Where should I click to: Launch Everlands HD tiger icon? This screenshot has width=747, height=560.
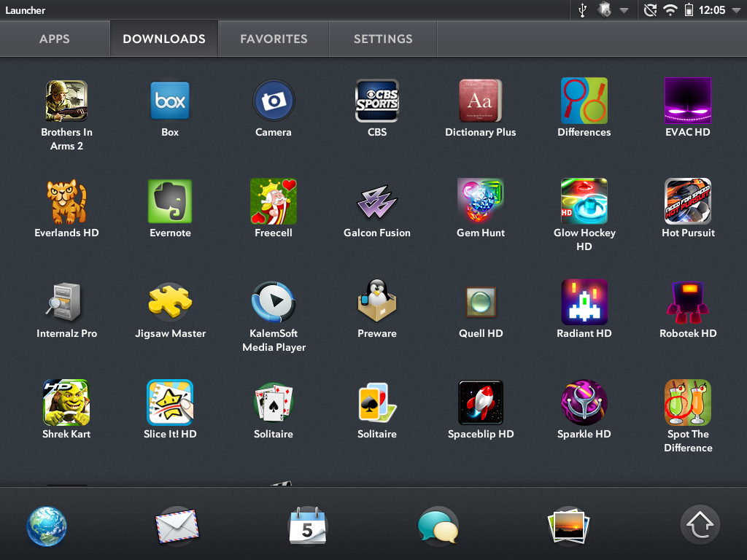[66, 201]
